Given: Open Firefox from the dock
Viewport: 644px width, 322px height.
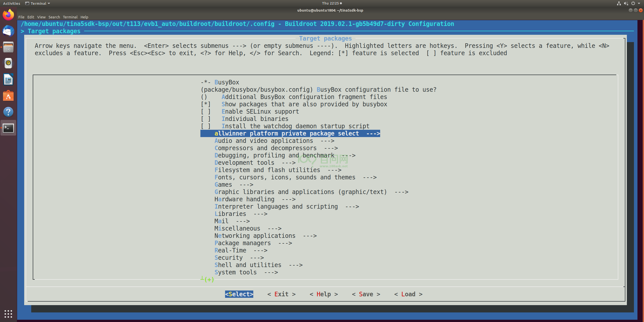Looking at the screenshot, I should pyautogui.click(x=8, y=15).
